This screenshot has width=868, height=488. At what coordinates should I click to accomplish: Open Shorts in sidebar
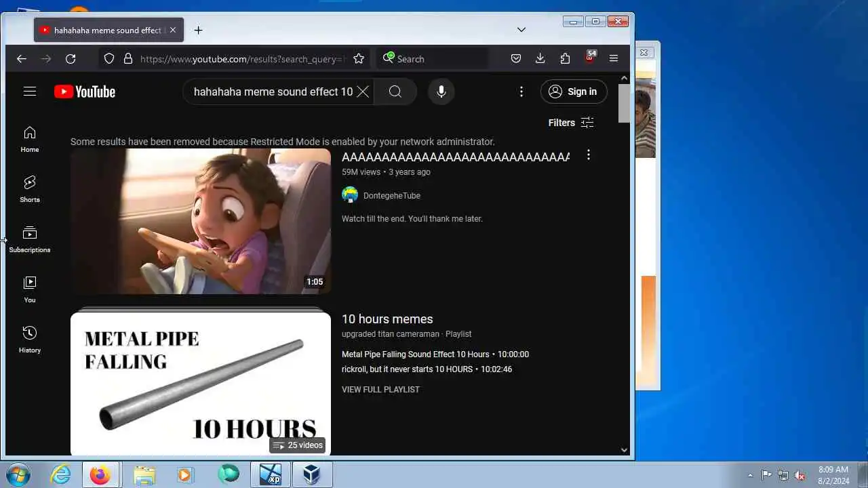30,190
